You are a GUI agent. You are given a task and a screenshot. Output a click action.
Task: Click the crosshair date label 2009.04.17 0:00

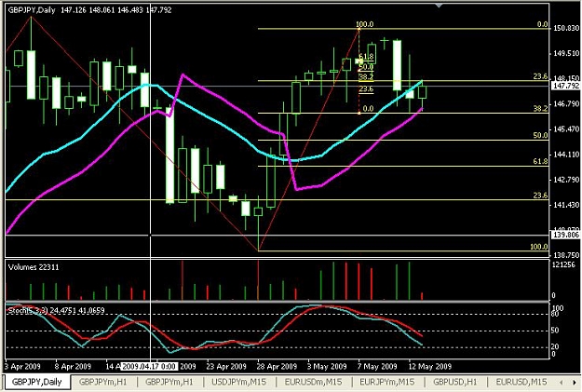click(149, 366)
